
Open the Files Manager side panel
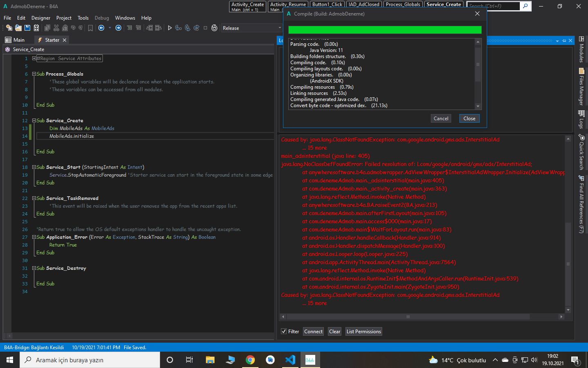(x=581, y=87)
